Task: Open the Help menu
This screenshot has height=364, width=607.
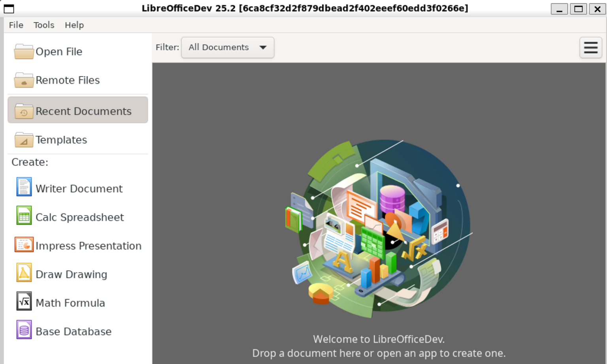Action: point(74,25)
